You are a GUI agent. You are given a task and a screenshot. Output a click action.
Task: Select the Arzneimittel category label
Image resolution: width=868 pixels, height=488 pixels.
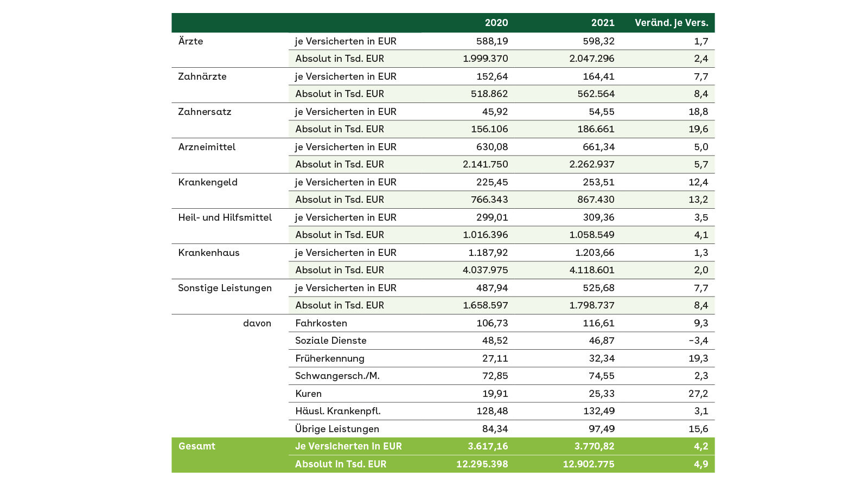[x=207, y=147]
